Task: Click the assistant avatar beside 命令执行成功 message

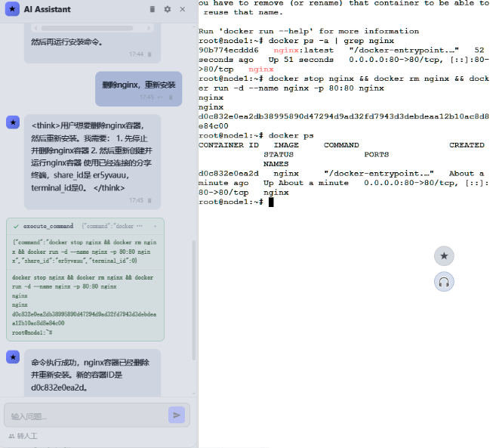Action: coord(13,357)
